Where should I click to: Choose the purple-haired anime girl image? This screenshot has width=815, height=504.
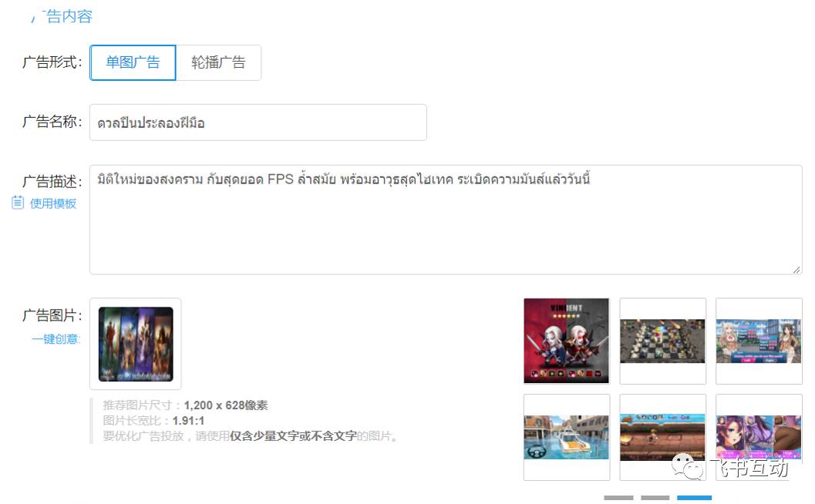[759, 437]
